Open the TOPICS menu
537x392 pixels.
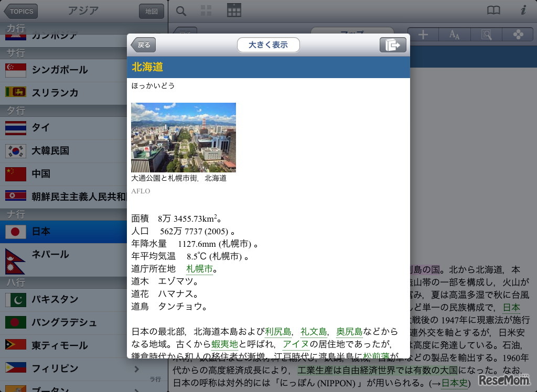[20, 11]
